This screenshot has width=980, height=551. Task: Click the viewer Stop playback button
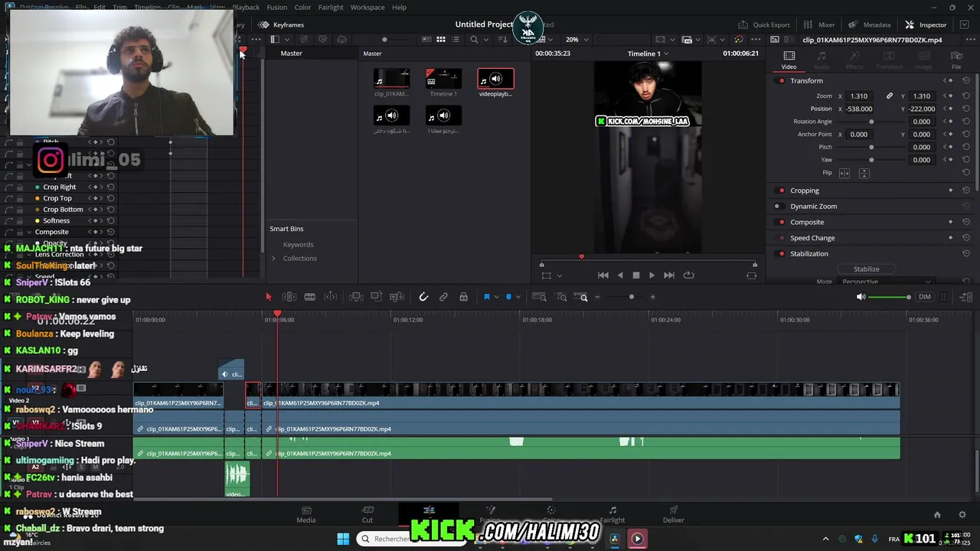point(635,275)
